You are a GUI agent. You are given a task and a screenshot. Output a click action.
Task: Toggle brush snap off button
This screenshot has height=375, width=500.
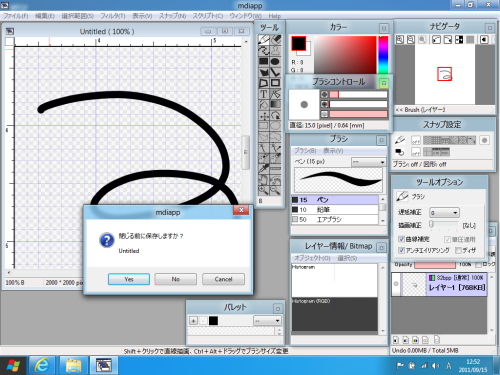pos(416,140)
